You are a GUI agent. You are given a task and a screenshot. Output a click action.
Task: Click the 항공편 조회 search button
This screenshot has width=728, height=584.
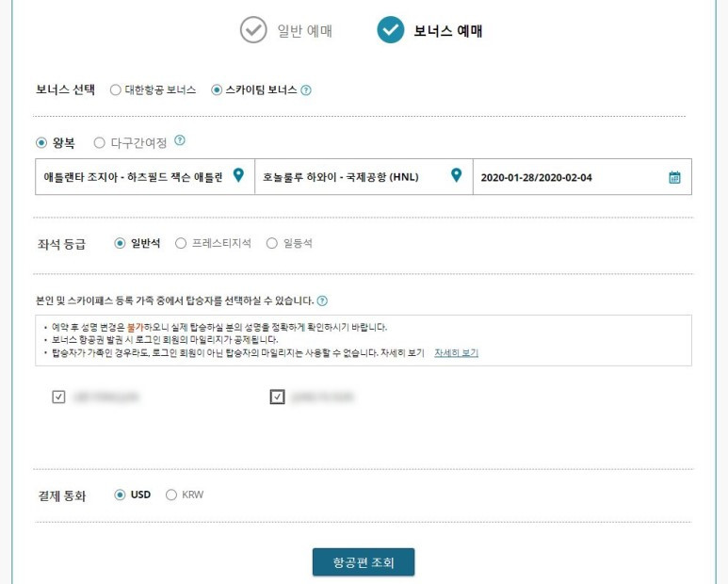coord(364,562)
